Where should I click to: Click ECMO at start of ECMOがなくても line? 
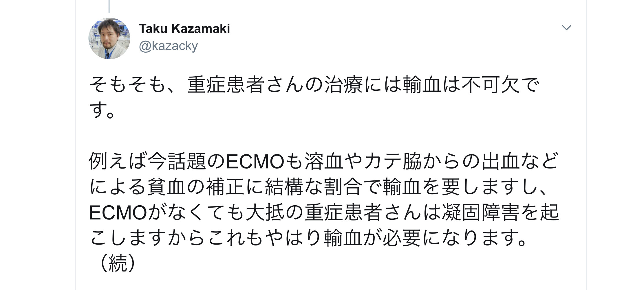click(x=118, y=213)
